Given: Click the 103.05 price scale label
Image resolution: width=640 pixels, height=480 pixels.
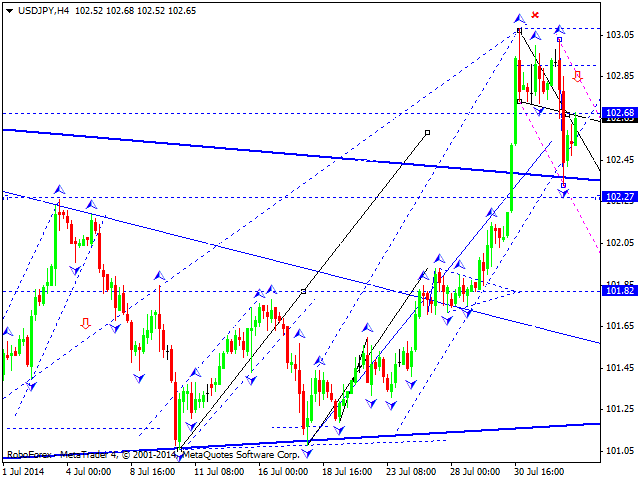Looking at the screenshot, I should [x=620, y=35].
